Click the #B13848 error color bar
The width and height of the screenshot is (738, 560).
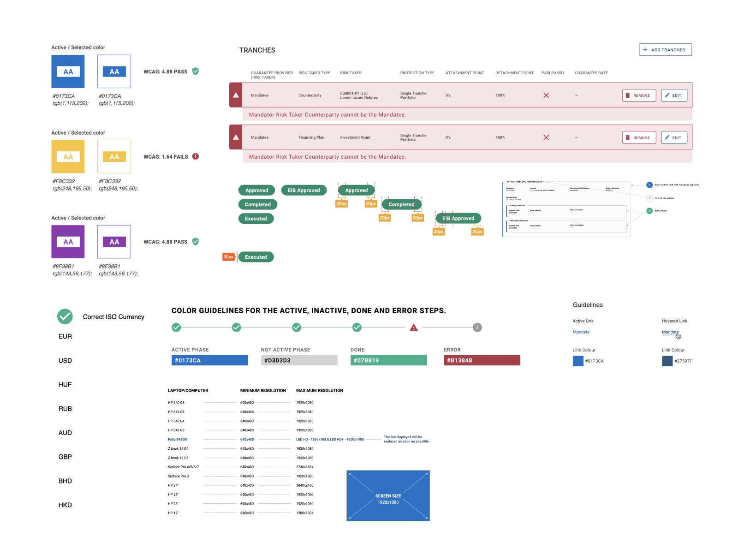point(482,360)
